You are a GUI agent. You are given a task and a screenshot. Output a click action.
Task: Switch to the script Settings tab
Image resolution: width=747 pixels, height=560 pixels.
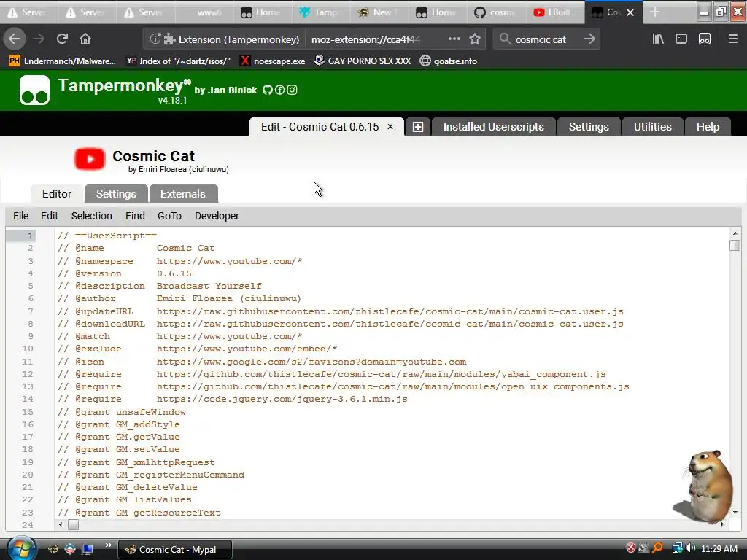point(116,194)
